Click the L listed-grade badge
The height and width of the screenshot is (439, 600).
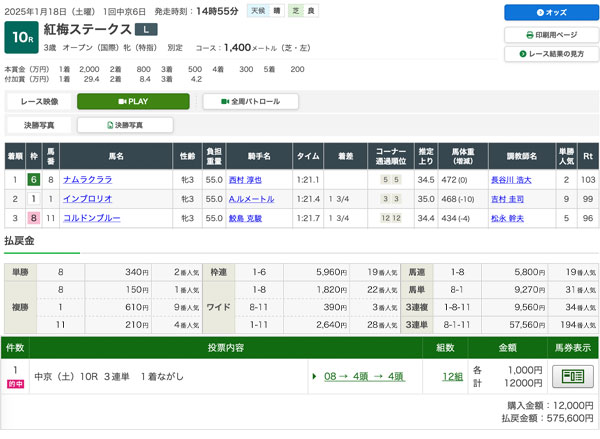coord(145,29)
